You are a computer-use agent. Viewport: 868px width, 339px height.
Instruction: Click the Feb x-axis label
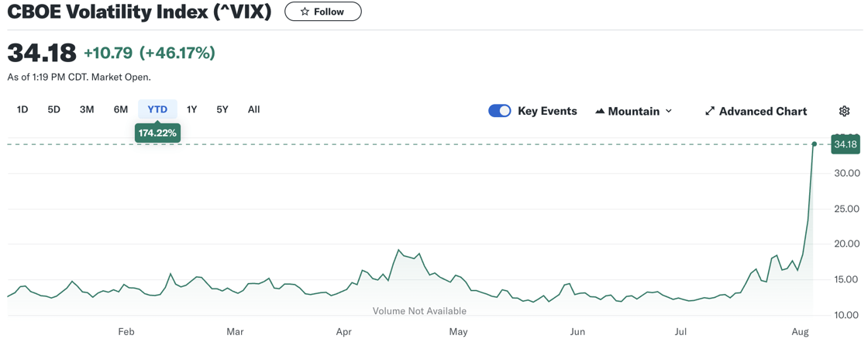pyautogui.click(x=126, y=332)
